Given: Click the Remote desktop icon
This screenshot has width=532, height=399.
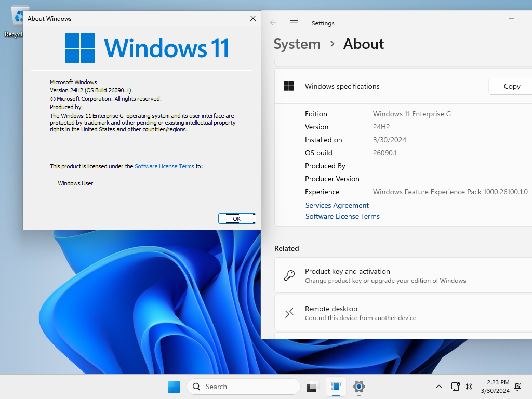Looking at the screenshot, I should (x=289, y=312).
